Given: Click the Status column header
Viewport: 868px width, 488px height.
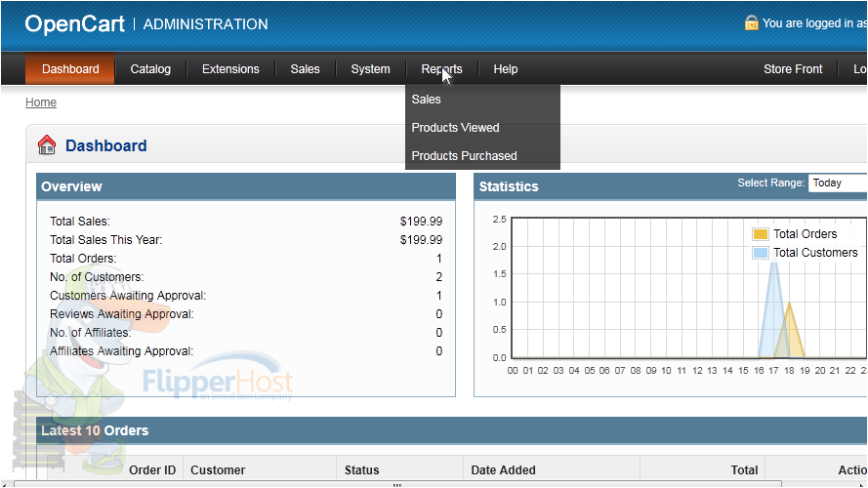Looking at the screenshot, I should [361, 470].
